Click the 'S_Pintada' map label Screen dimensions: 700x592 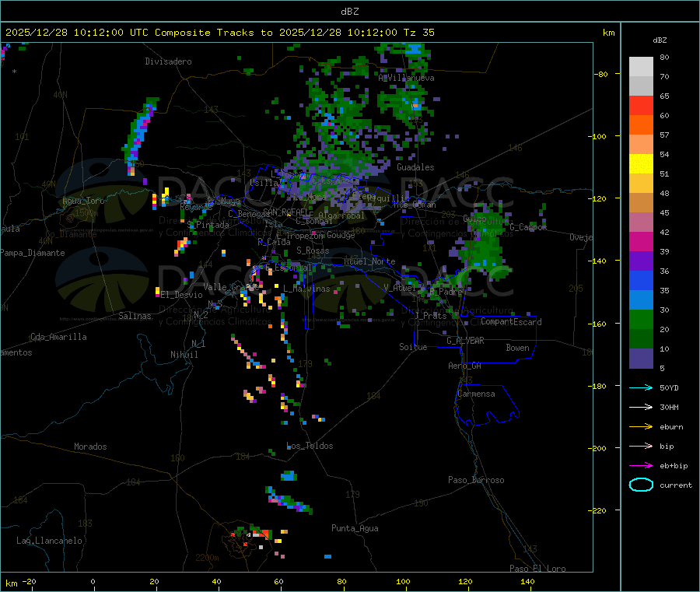click(x=208, y=225)
